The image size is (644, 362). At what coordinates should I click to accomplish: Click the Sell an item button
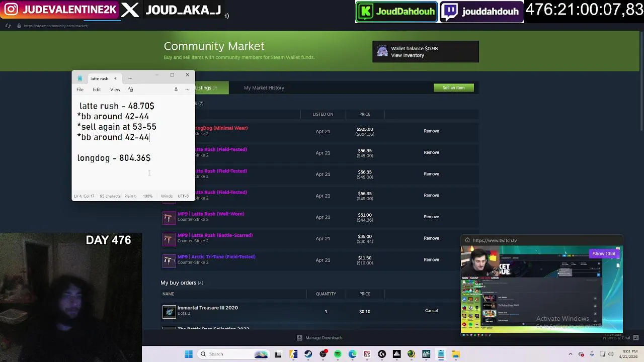pos(453,87)
